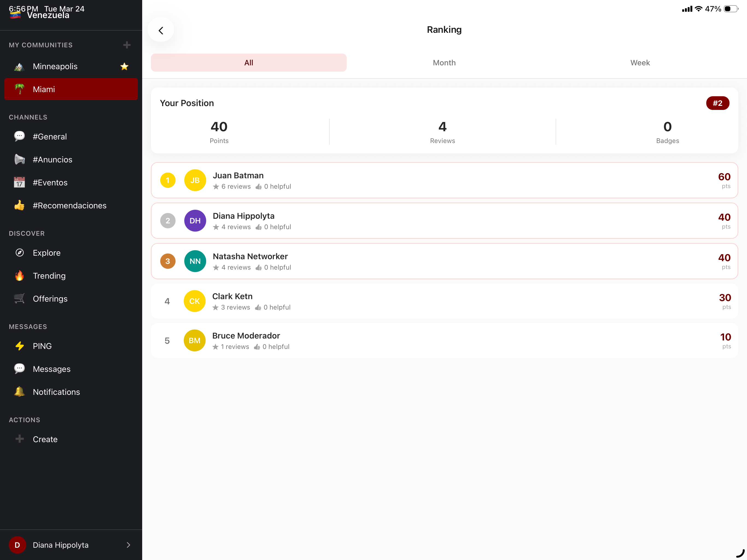The width and height of the screenshot is (747, 560).
Task: Click the Trending flame icon
Action: click(19, 276)
